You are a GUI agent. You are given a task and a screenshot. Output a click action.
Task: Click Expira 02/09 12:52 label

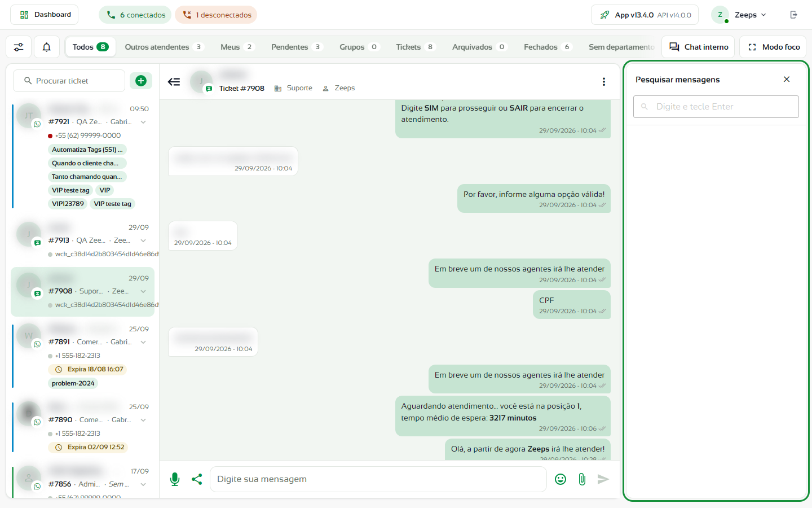click(89, 448)
